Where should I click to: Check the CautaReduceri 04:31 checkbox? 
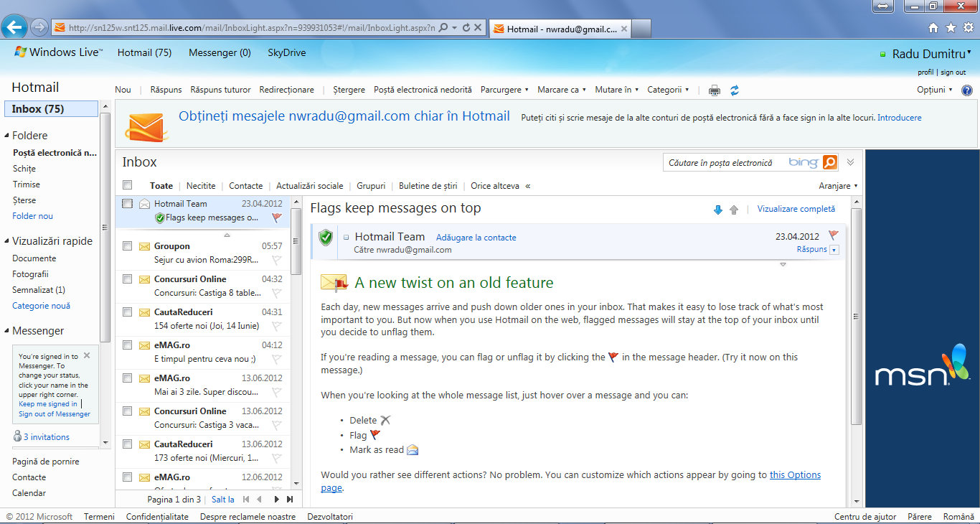point(127,312)
